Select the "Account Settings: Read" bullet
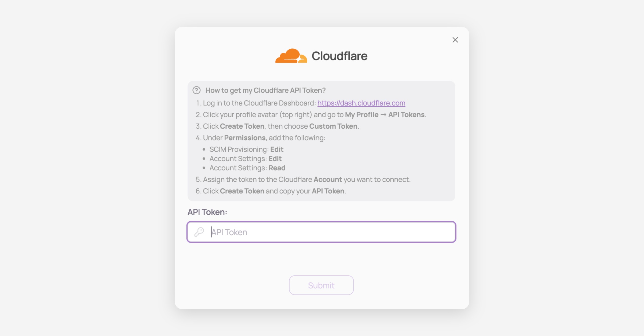 tap(247, 168)
